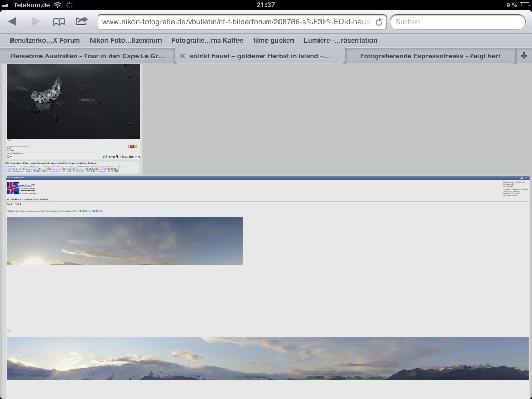Open the share arrow menu
The width and height of the screenshot is (532, 399).
(82, 21)
